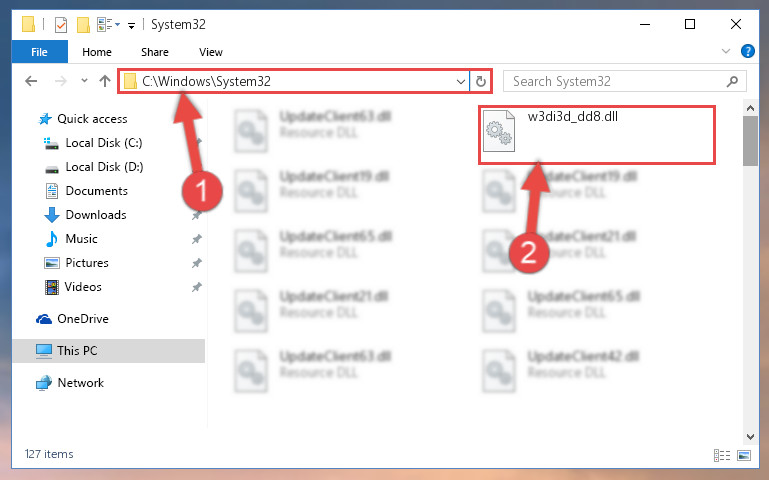The width and height of the screenshot is (769, 480).
Task: Click the Properties quick access toolbar icon
Action: 61,25
